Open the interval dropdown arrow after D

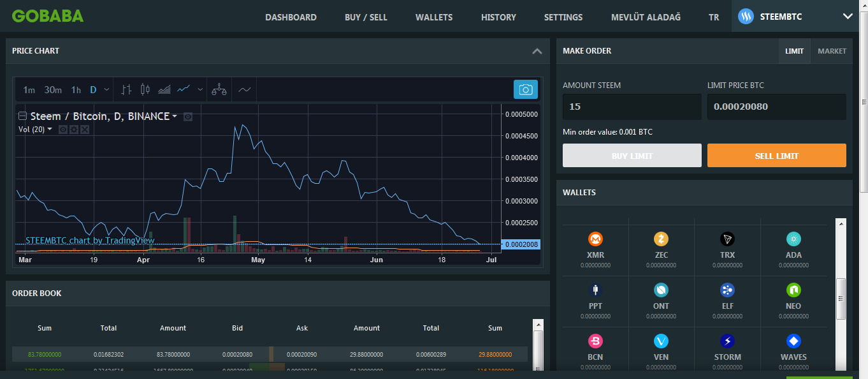tap(106, 90)
